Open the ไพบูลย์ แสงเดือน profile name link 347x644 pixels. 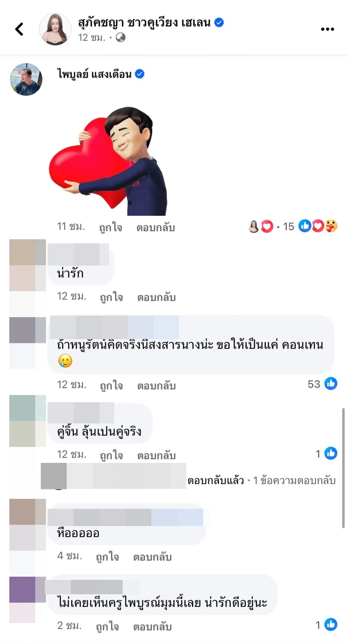(x=94, y=74)
